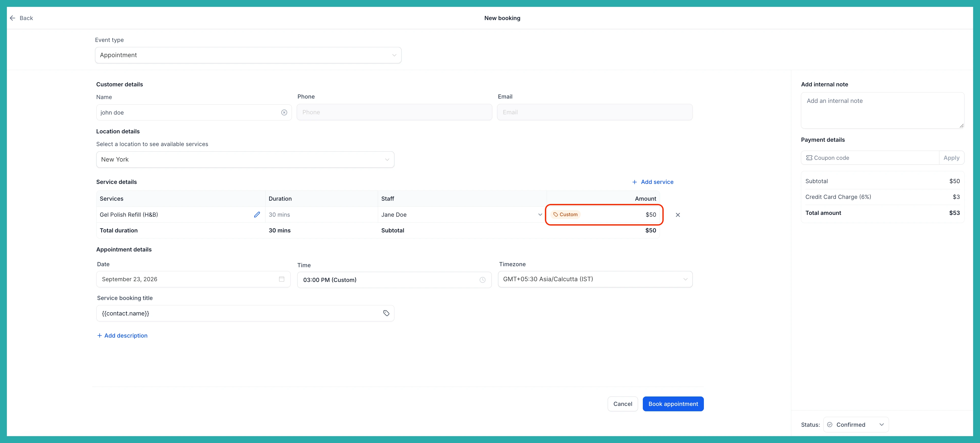Click the Add description link
This screenshot has width=980, height=443.
[122, 336]
